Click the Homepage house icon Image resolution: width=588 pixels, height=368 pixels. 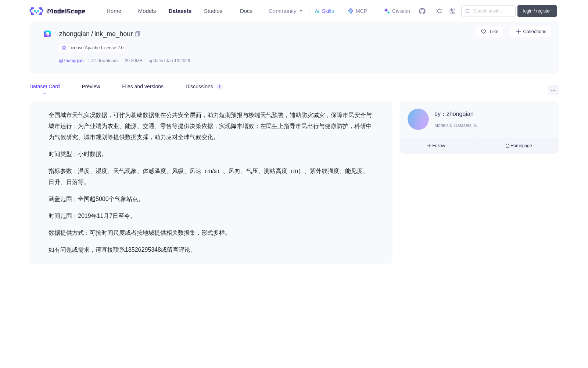[508, 146]
